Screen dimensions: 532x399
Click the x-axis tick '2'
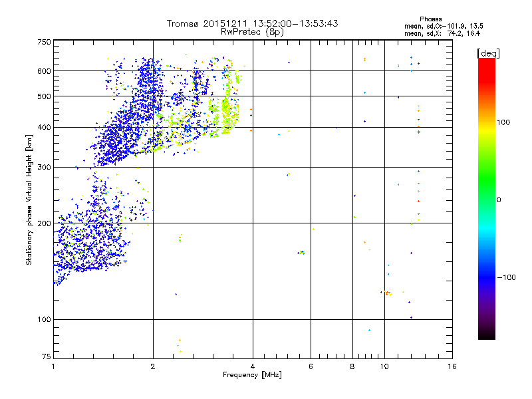153,366
